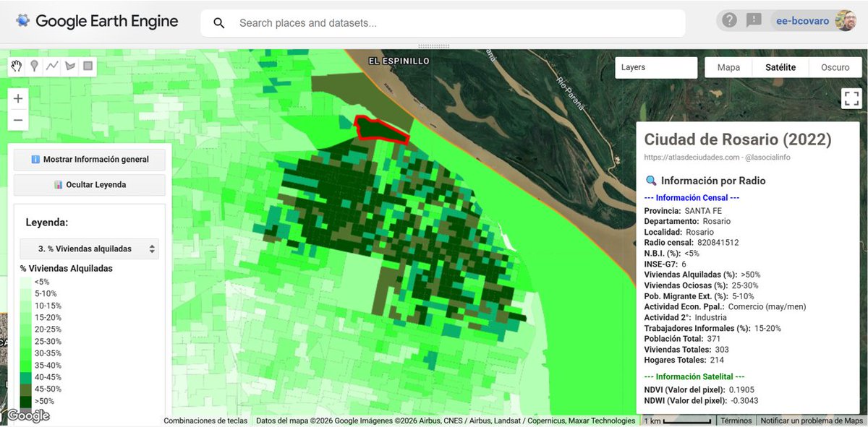Click the Trabajadores Informales 15-20% row
868x427 pixels.
click(711, 328)
